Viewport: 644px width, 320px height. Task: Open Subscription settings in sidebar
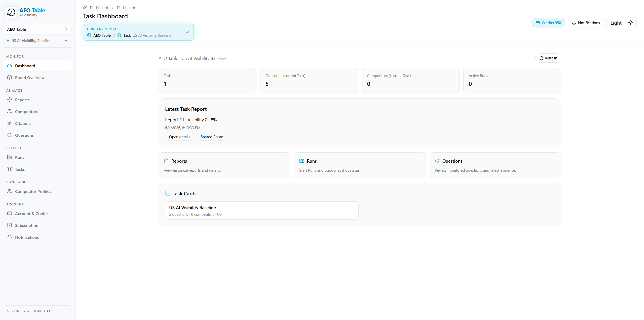(x=37, y=225)
